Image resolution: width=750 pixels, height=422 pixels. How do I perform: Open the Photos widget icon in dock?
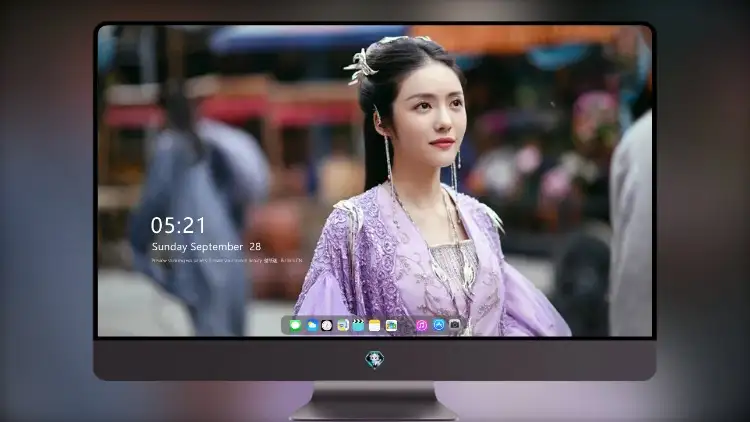(x=391, y=325)
